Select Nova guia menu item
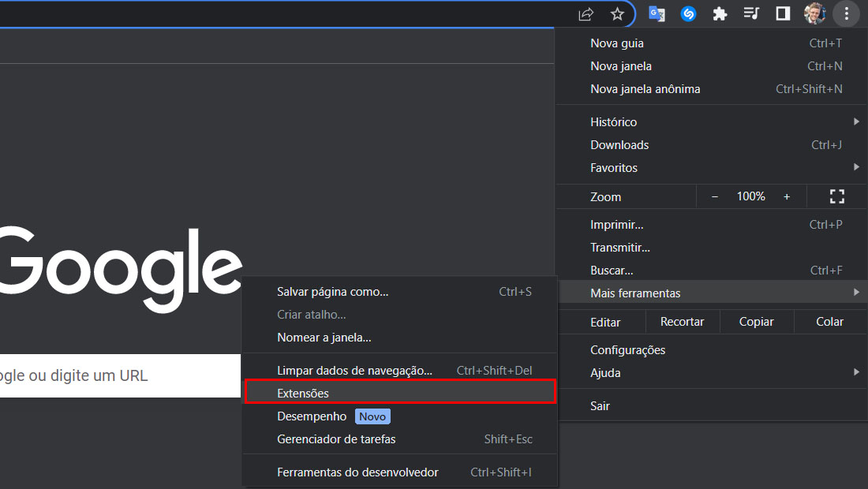The image size is (868, 489). coord(712,43)
